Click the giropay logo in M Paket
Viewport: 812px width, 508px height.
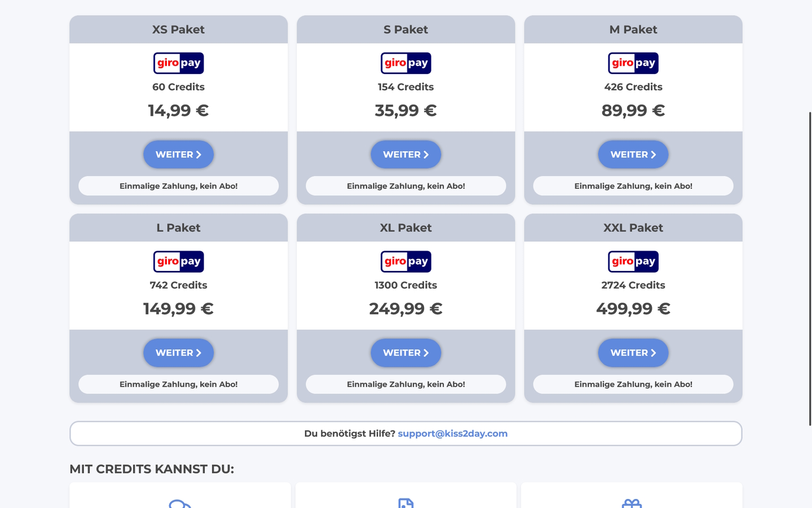click(x=633, y=63)
